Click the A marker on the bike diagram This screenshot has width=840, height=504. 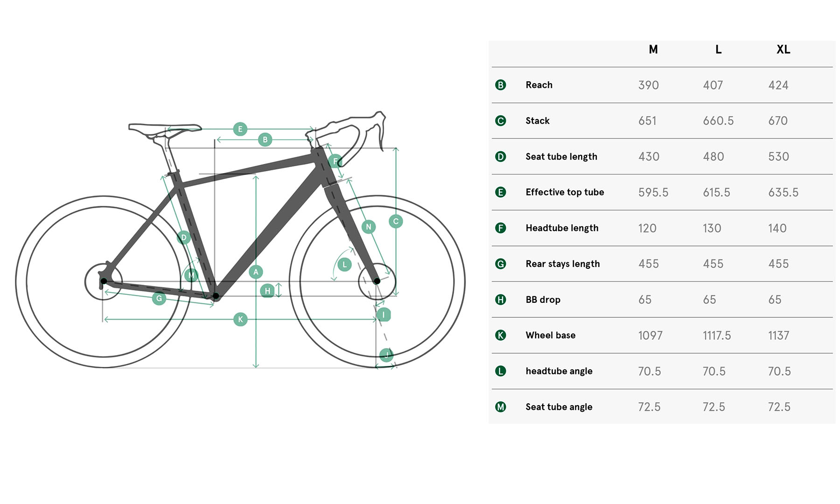point(256,272)
